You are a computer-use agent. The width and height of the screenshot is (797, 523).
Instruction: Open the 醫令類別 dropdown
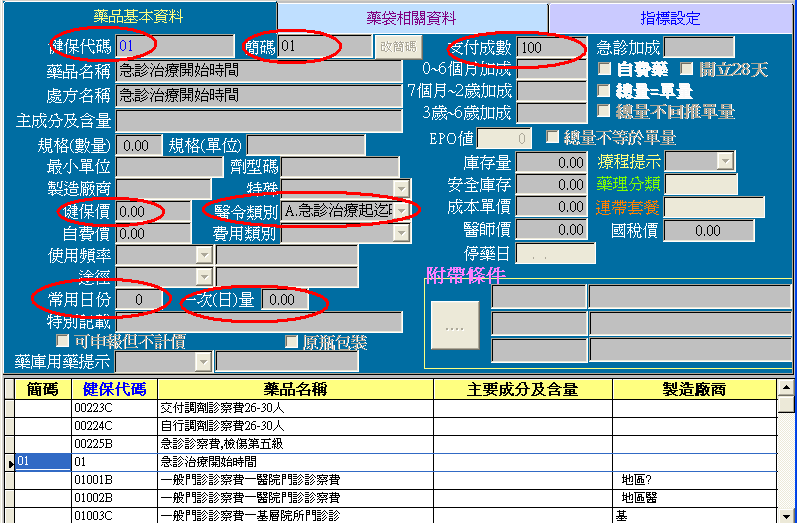(x=402, y=211)
